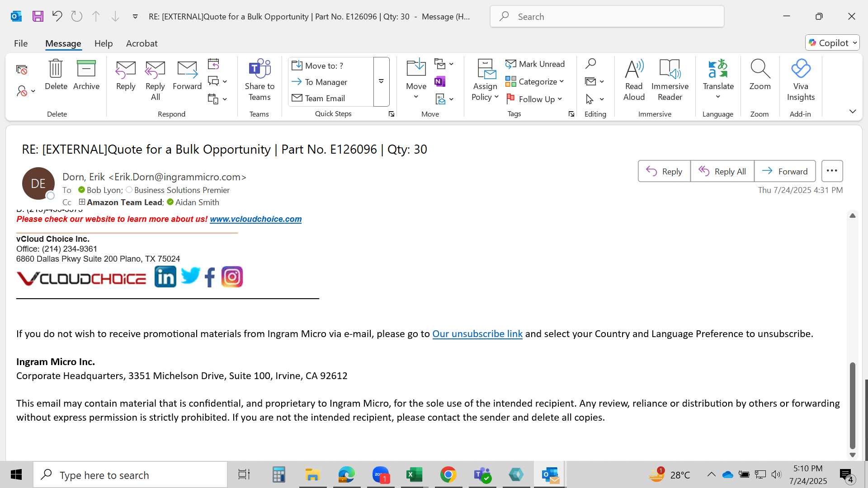Click Forward in message header
Screen dimensions: 868x488
coord(785,171)
